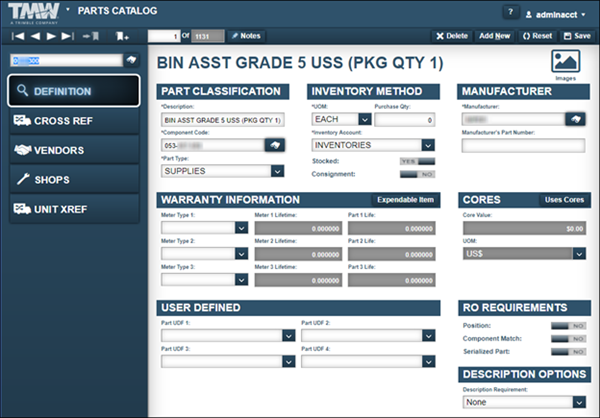Click the help question mark
Viewport: 600px width, 418px height.
click(x=510, y=12)
